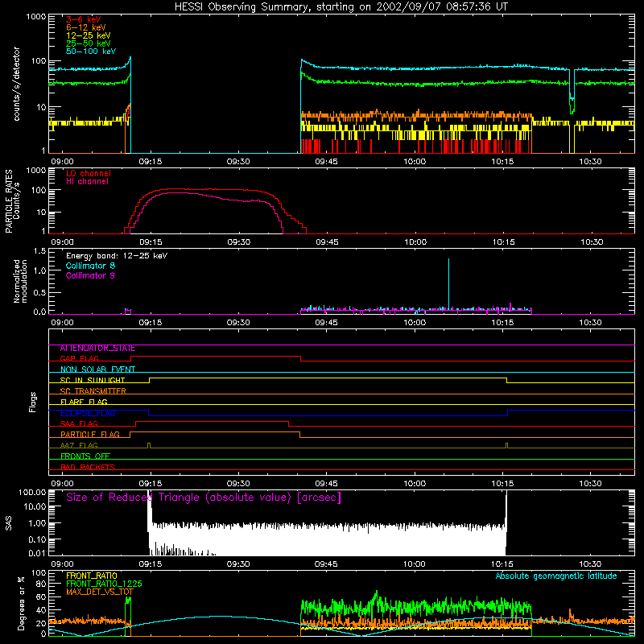Click 'Size of Reduced Triangle' magenta caption
Image resolution: width=644 pixels, height=644 pixels.
coord(204,497)
